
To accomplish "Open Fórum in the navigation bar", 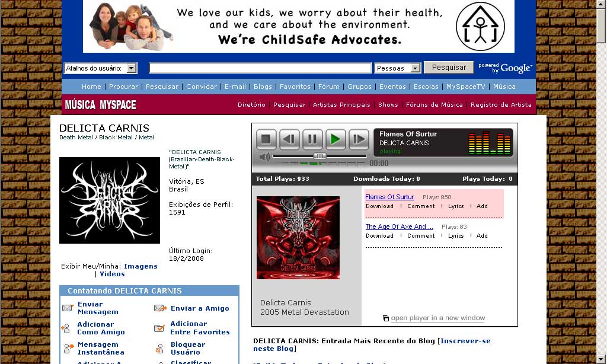I will 328,87.
